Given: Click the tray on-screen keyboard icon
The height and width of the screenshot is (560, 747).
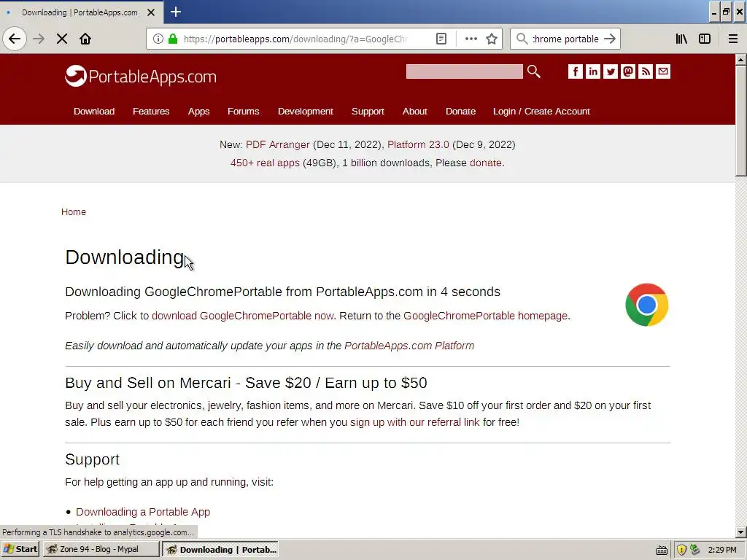Looking at the screenshot, I should tap(661, 550).
